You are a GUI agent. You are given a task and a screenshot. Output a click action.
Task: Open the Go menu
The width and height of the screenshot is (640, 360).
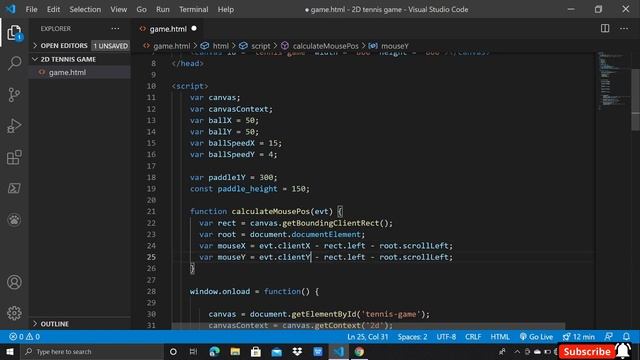141,9
